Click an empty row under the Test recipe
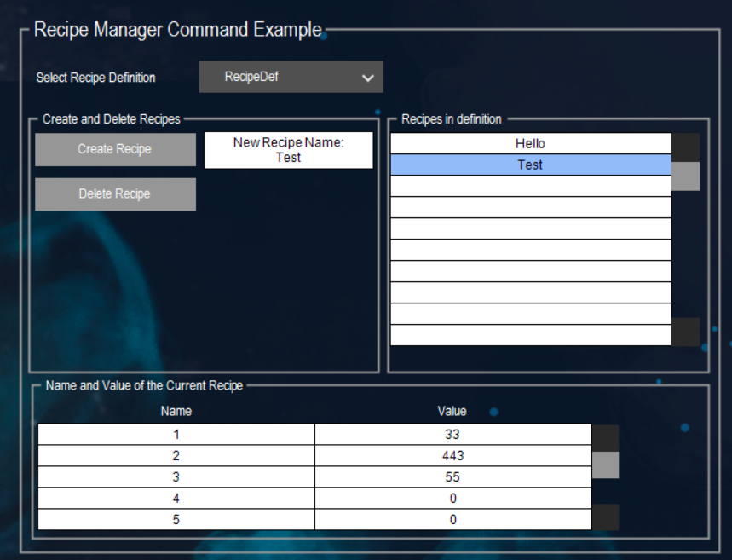Screen dimensions: 732x560 (530, 186)
